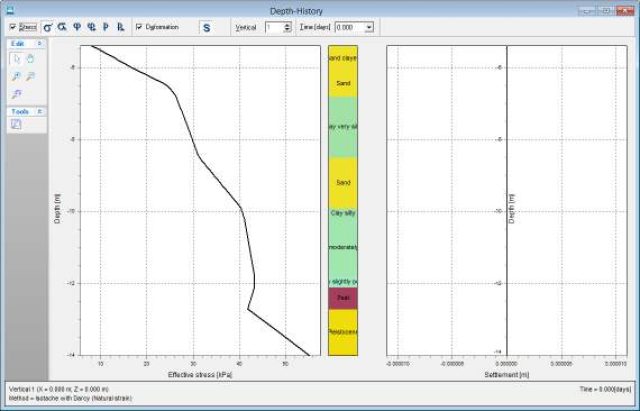Click the Peat layer in soil column
Viewport: 640px width, 411px height.
(x=343, y=298)
